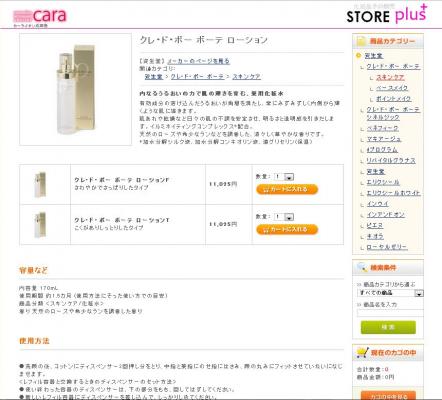Click the スキンケア breadcrumb link
Screen dimensions: 442x400
[246, 76]
